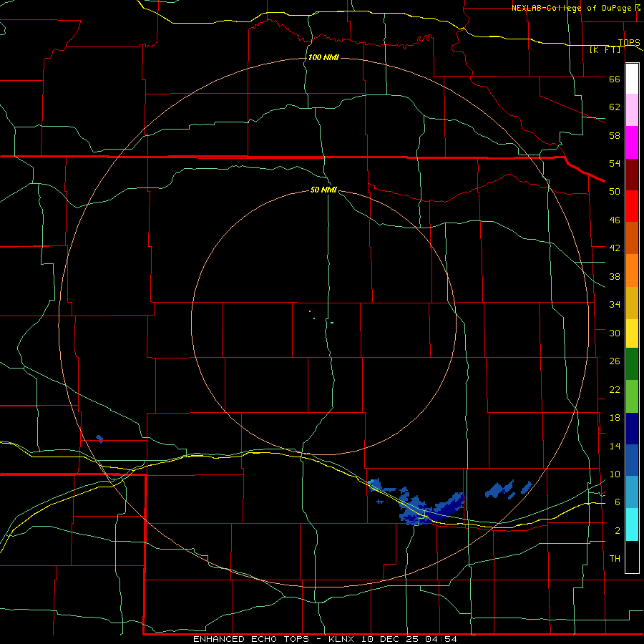Click the bright red legend swatch
The width and height of the screenshot is (644, 644).
point(632,206)
